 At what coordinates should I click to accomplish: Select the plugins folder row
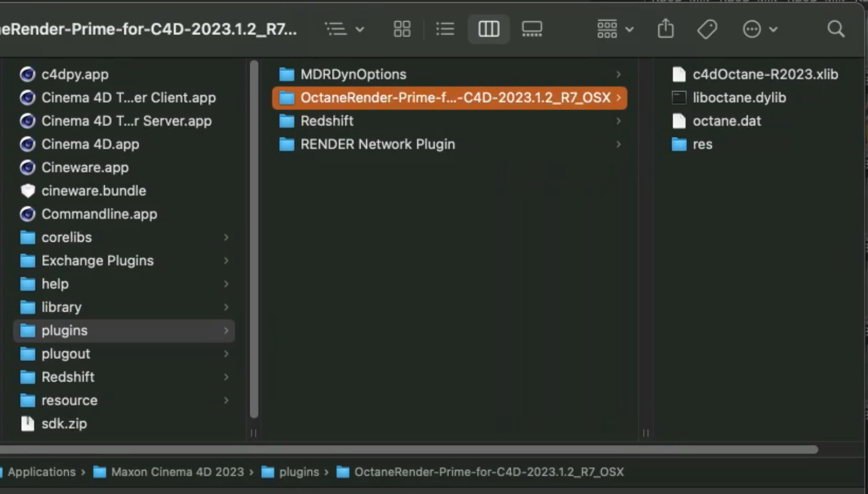click(x=124, y=331)
